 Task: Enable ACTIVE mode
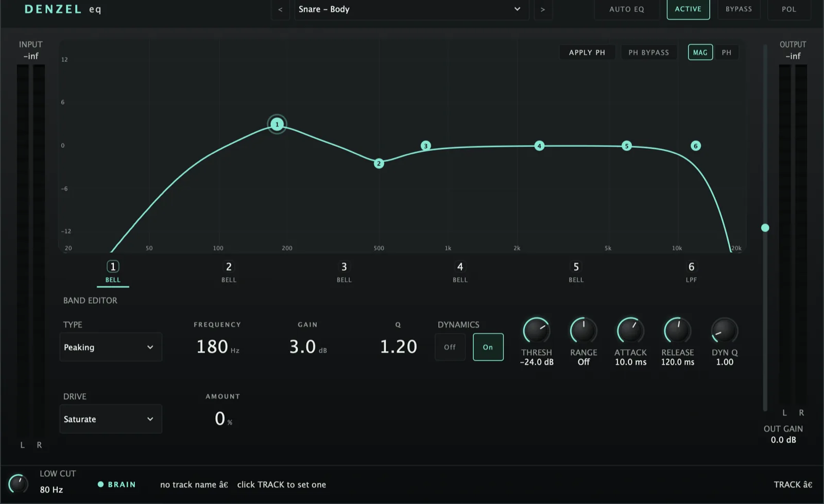[x=688, y=9]
